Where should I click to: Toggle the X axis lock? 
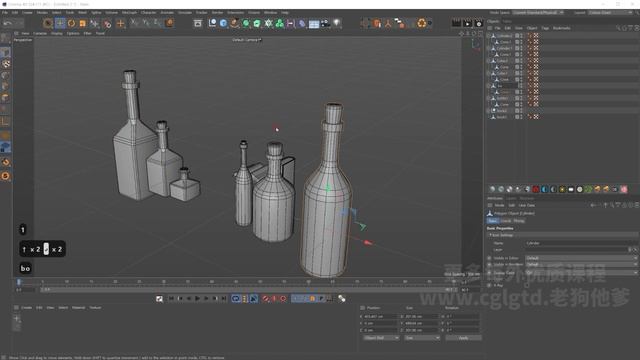click(134, 23)
